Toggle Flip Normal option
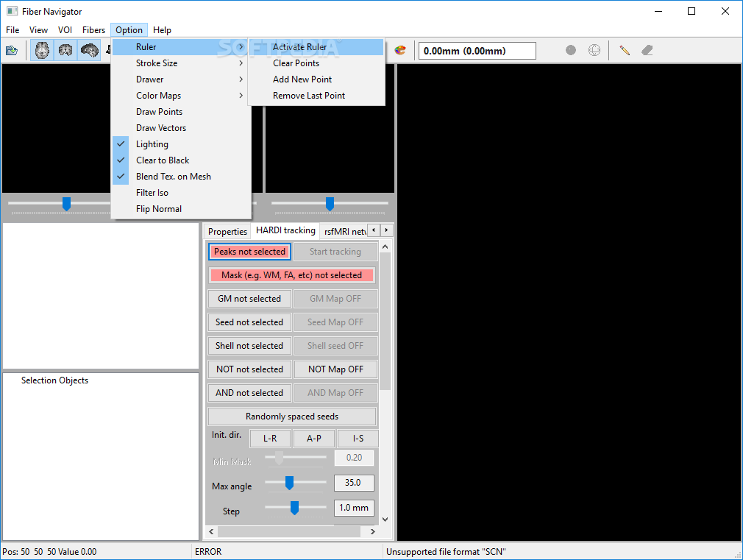The height and width of the screenshot is (560, 743). tap(181, 209)
